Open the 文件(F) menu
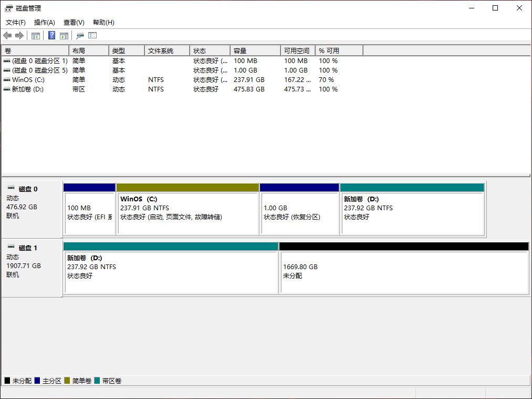532x399 pixels. (16, 23)
